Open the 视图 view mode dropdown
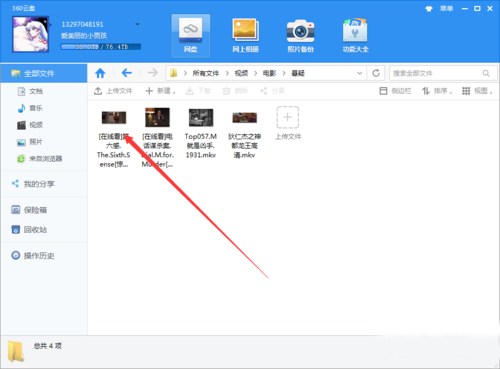Screen dimensions: 500x369 (x=477, y=91)
